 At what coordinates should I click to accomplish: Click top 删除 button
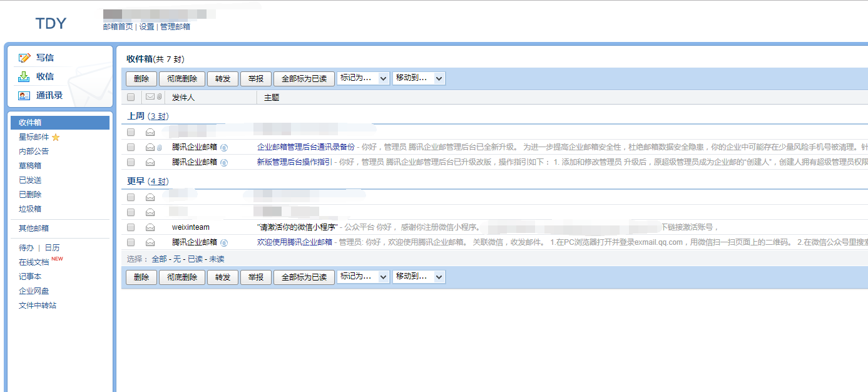[141, 79]
